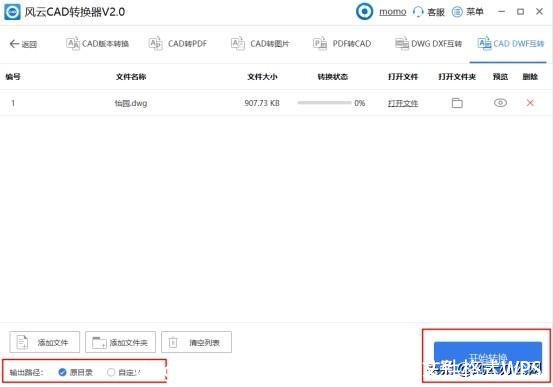553x387 pixels.
Task: Switch to the CAD转图片 tab
Action: [260, 44]
